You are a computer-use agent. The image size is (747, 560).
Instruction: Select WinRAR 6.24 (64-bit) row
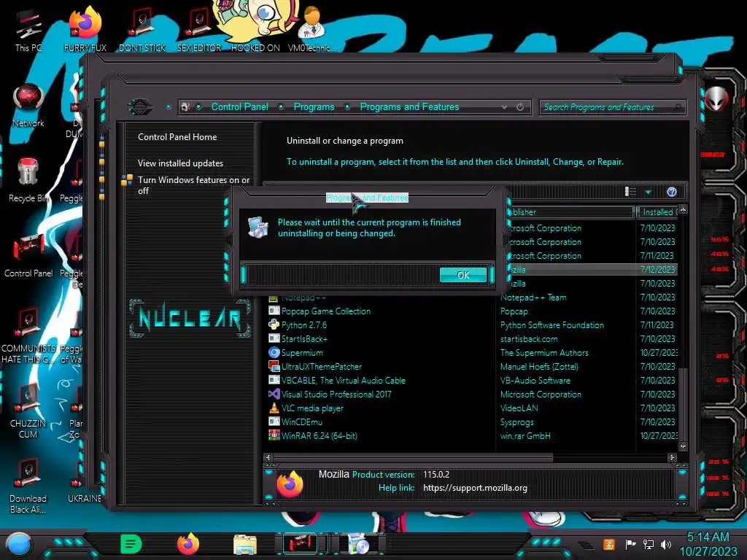320,436
